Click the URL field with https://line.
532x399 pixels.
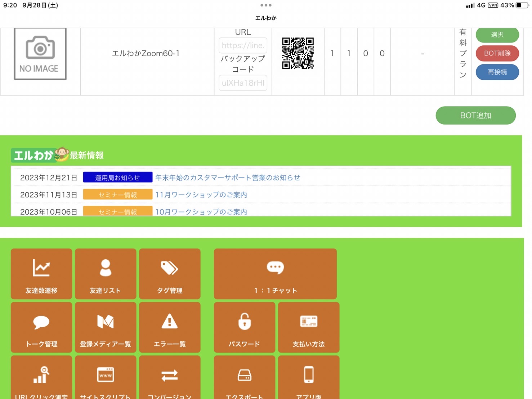tap(243, 45)
